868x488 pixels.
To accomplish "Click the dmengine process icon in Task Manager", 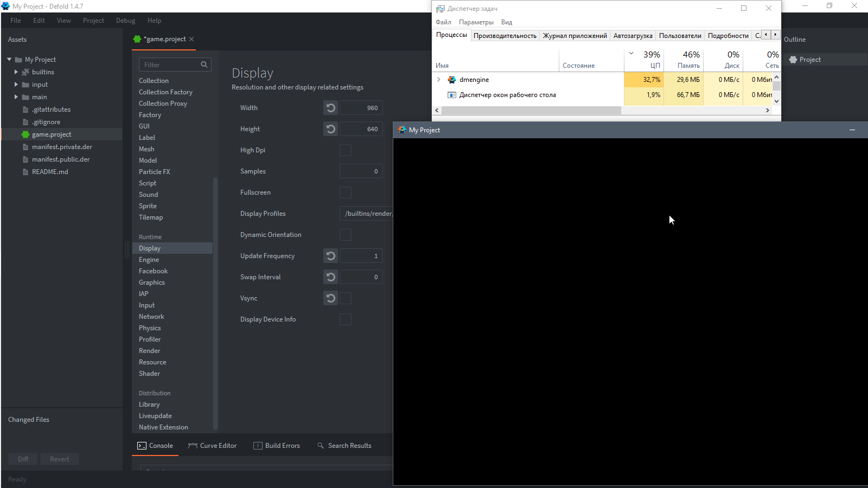I will (452, 80).
